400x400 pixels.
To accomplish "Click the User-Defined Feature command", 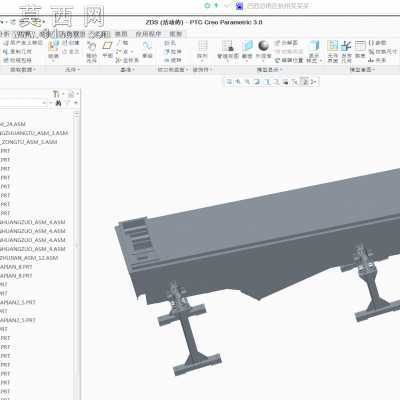I will [x=23, y=43].
